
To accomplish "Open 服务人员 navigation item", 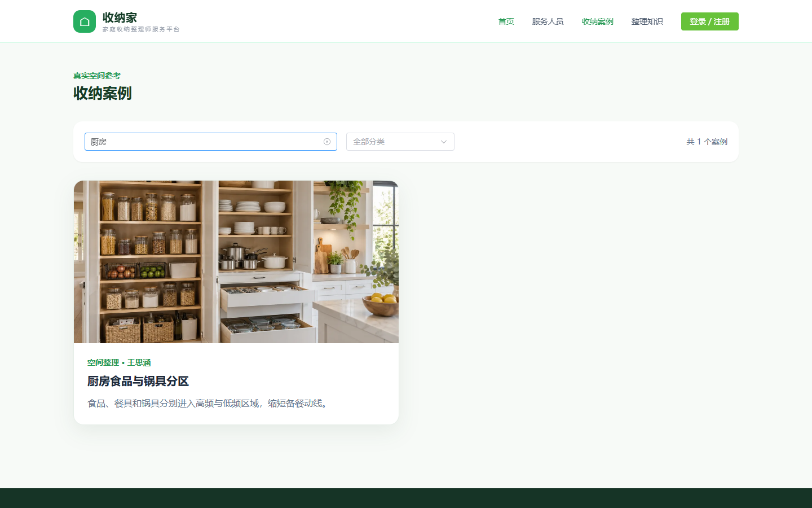I will click(x=548, y=21).
